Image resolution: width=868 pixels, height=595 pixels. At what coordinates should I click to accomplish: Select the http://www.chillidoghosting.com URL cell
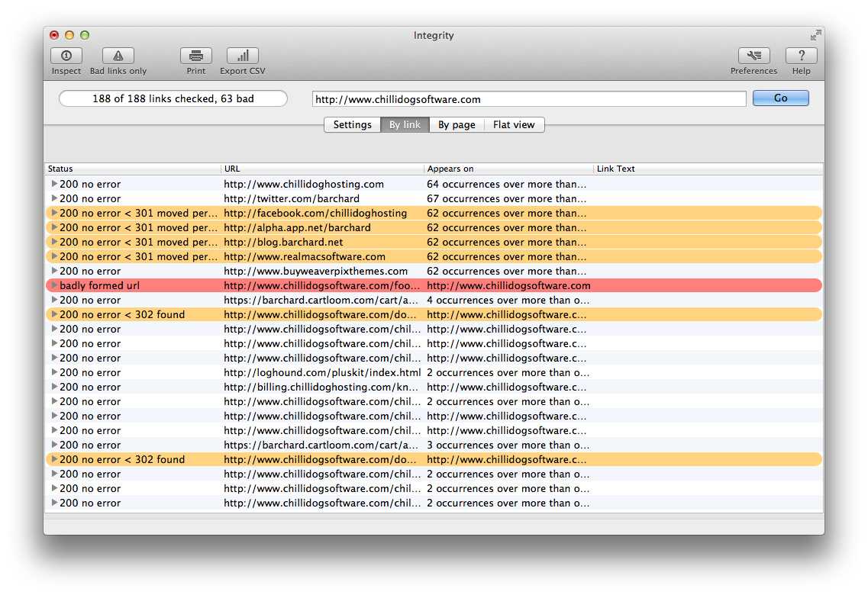tap(304, 184)
